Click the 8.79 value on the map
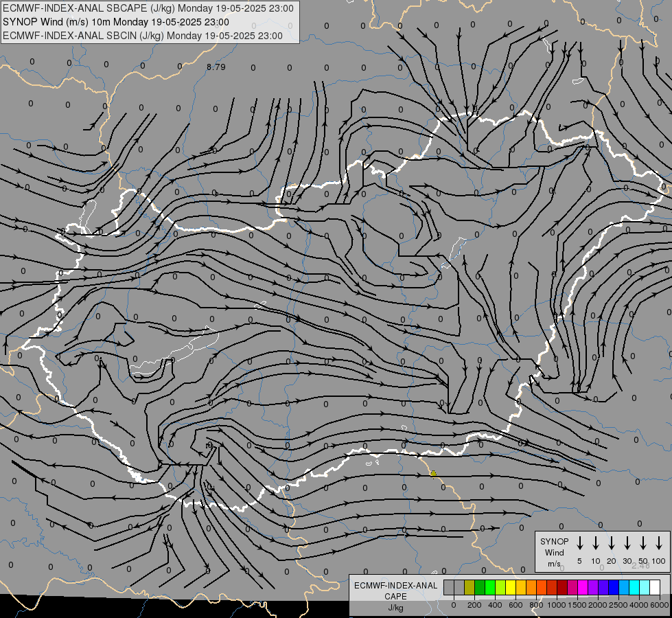The height and width of the screenshot is (618, 672). (216, 67)
